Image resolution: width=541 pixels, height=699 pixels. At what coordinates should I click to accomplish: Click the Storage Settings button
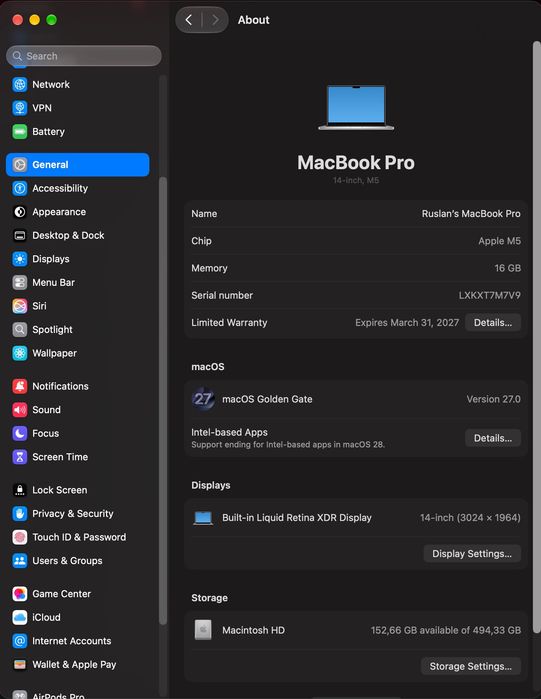tap(471, 666)
